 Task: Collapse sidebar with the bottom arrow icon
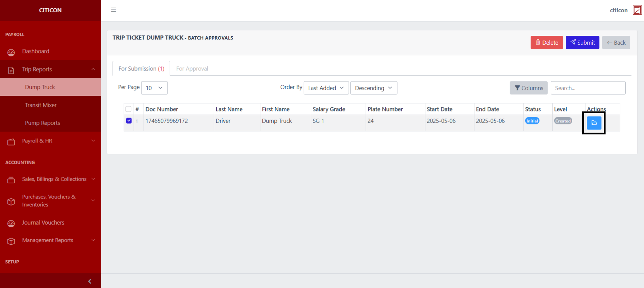90,281
